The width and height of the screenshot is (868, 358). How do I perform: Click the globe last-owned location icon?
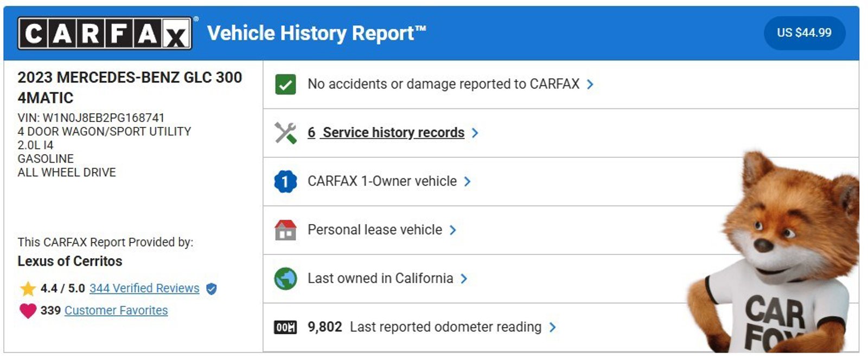click(x=285, y=279)
